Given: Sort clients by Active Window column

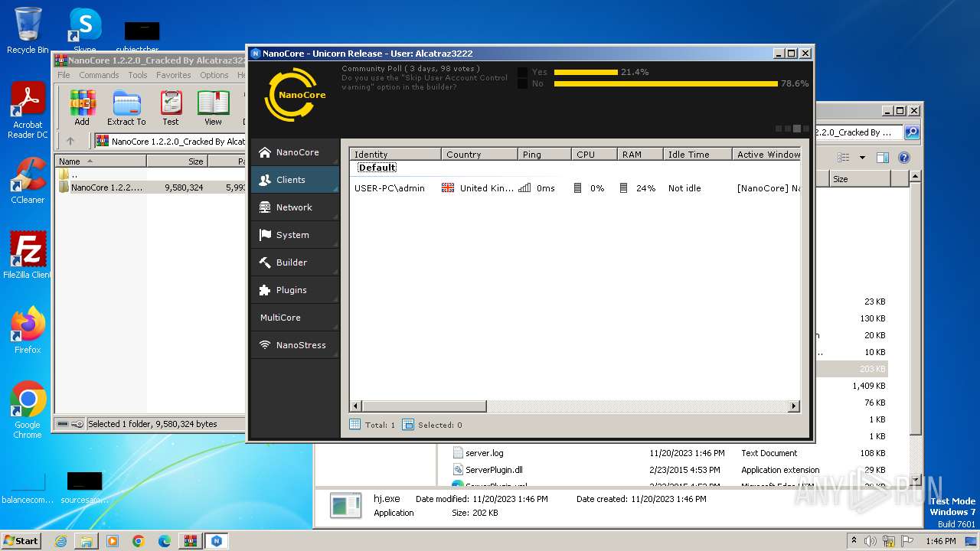Looking at the screenshot, I should click(x=766, y=155).
